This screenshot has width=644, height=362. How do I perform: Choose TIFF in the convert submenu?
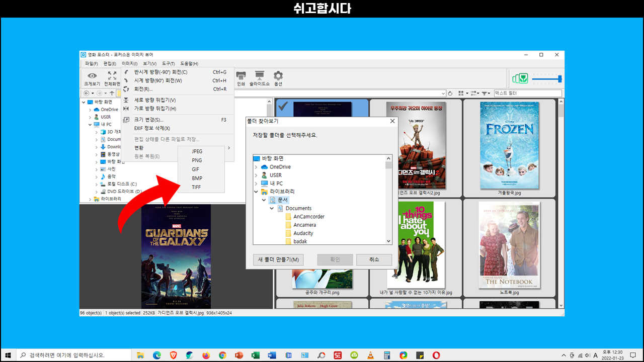(201, 187)
